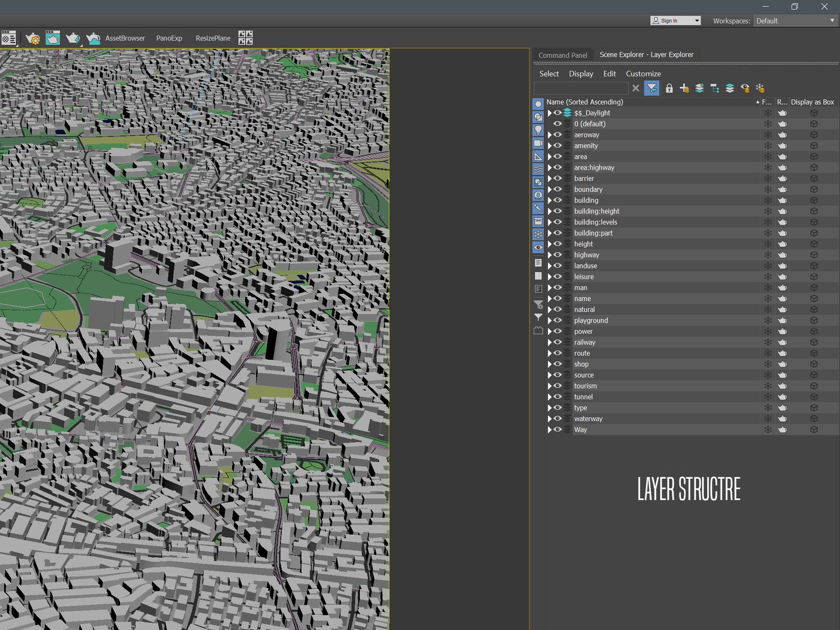The image size is (840, 630).
Task: Hide the railway layer via eye
Action: (558, 342)
